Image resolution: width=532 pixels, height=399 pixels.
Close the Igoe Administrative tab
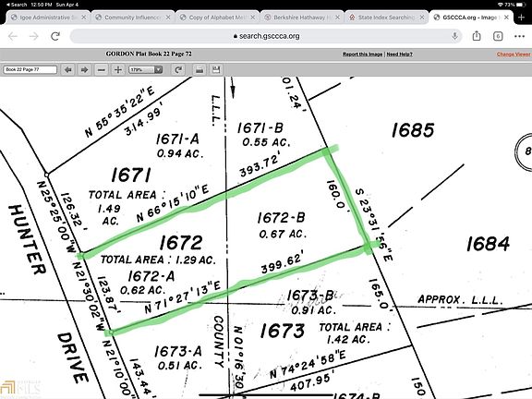click(83, 18)
